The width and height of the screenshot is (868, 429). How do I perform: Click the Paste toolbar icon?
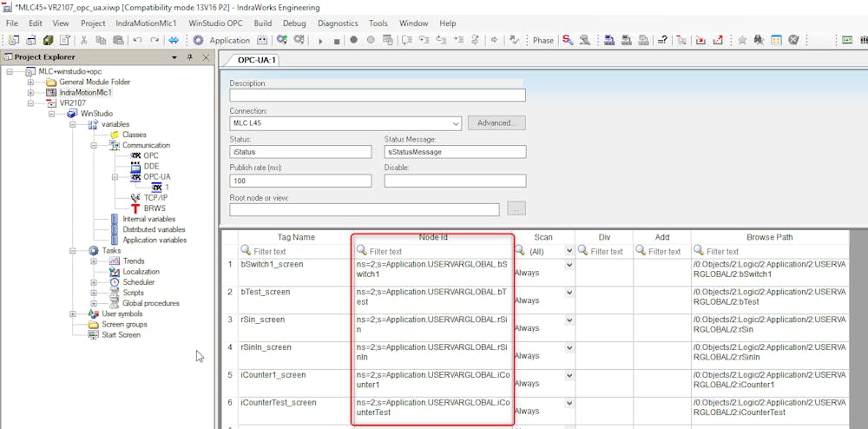pyautogui.click(x=118, y=40)
